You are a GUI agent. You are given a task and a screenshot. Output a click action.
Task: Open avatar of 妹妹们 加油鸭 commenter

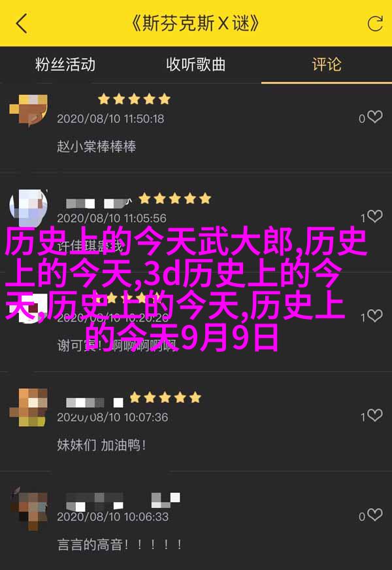coord(29,407)
